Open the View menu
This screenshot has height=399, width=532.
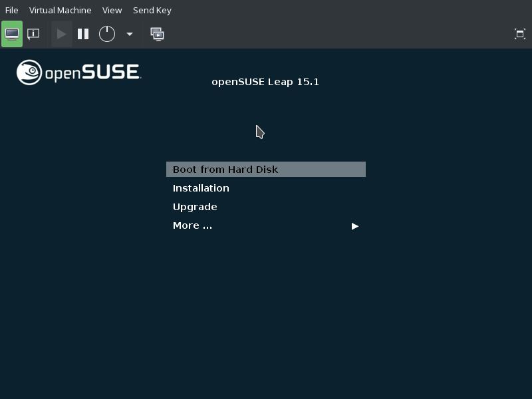click(112, 10)
